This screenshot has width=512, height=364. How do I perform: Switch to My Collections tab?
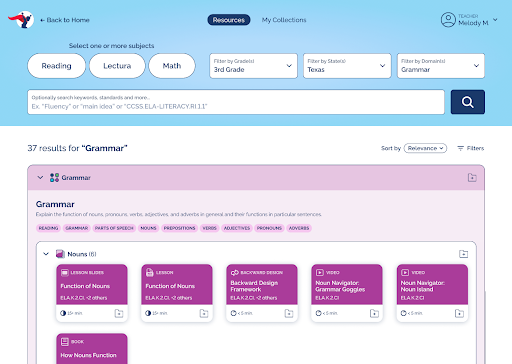coord(284,20)
